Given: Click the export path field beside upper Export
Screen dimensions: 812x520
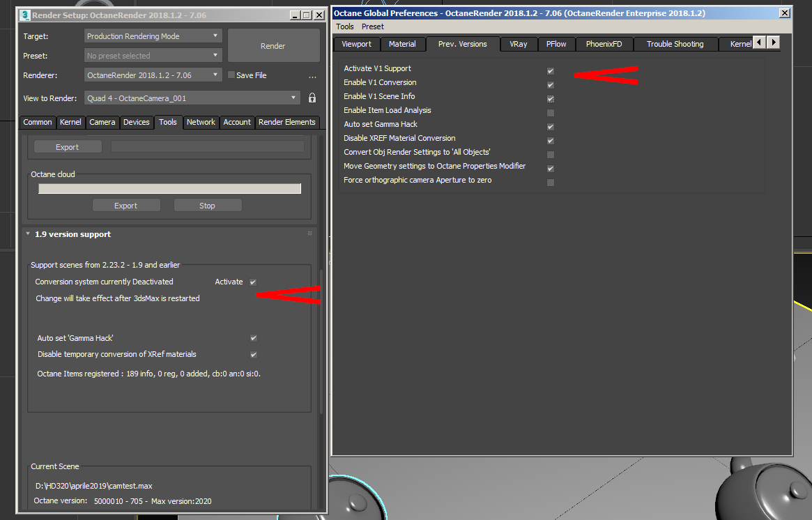Looking at the screenshot, I should click(208, 147).
